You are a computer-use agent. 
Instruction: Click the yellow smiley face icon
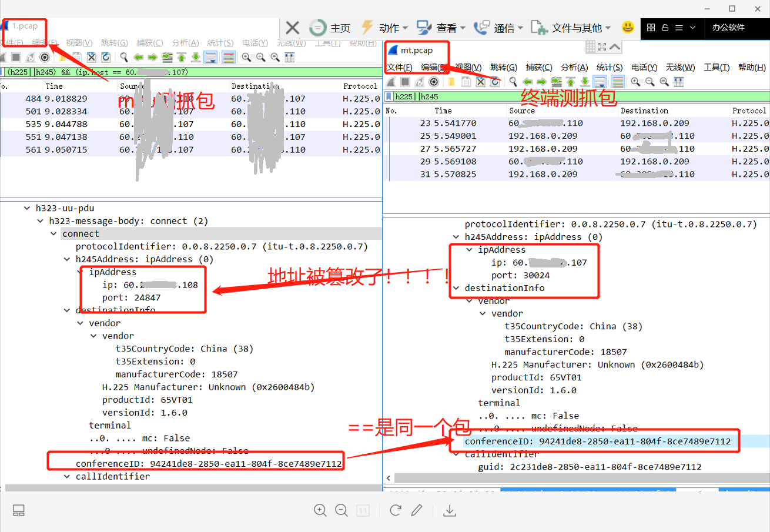pos(628,27)
